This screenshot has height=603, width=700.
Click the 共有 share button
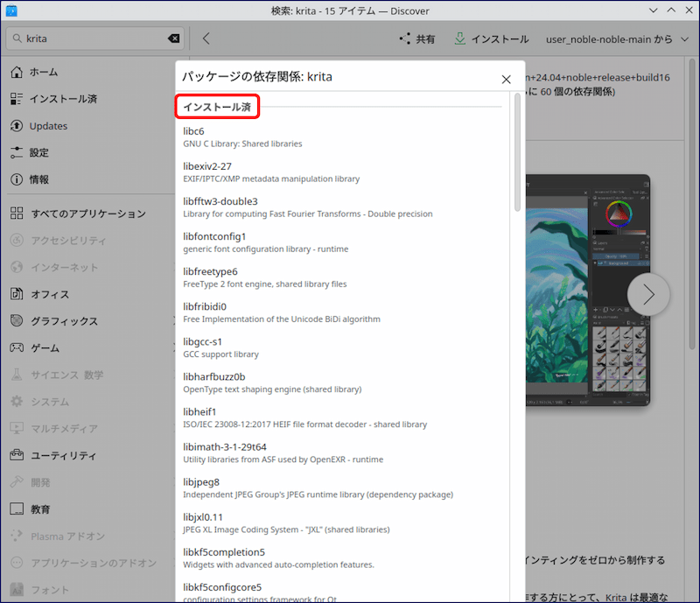coord(416,39)
